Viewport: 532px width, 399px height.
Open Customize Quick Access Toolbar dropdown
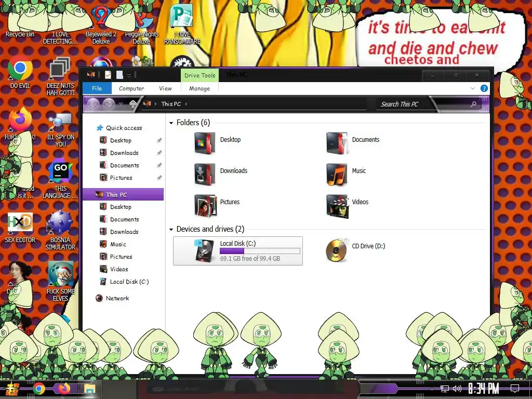129,75
